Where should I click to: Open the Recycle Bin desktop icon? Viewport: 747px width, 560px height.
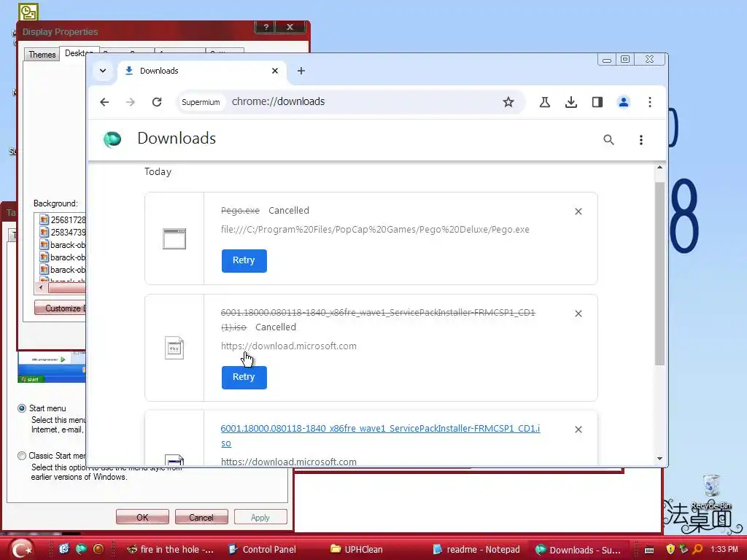pos(711,492)
